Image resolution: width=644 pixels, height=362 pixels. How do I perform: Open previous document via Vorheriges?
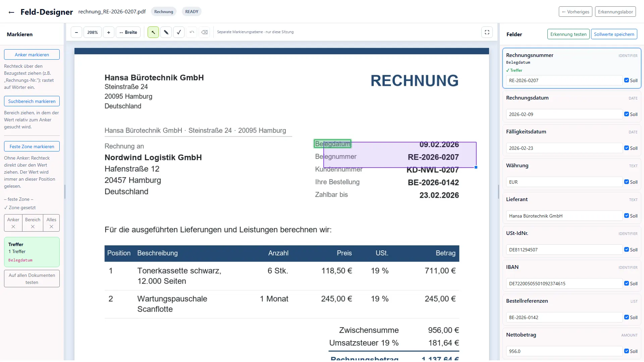[576, 12]
